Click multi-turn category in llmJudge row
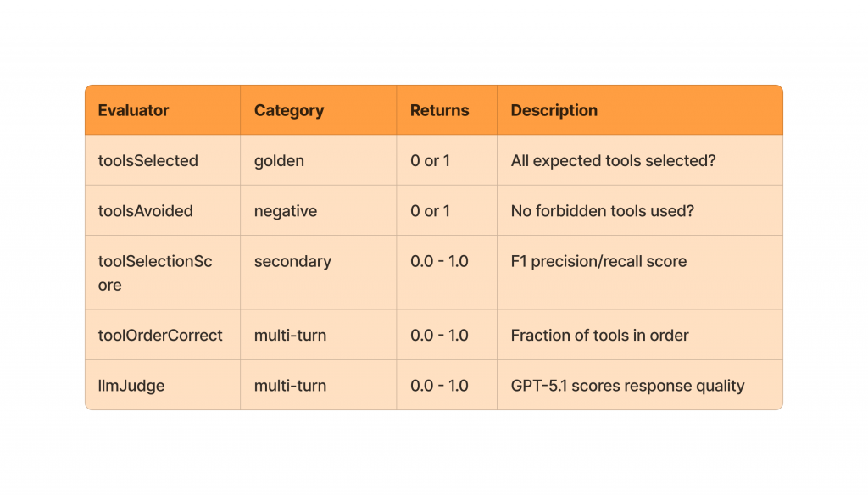This screenshot has height=495, width=868. point(290,386)
